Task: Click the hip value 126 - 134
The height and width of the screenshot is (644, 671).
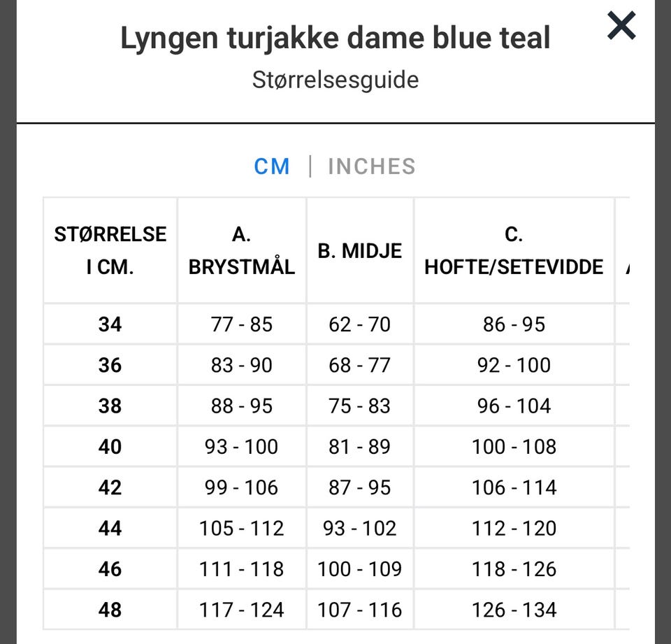Action: coord(514,610)
